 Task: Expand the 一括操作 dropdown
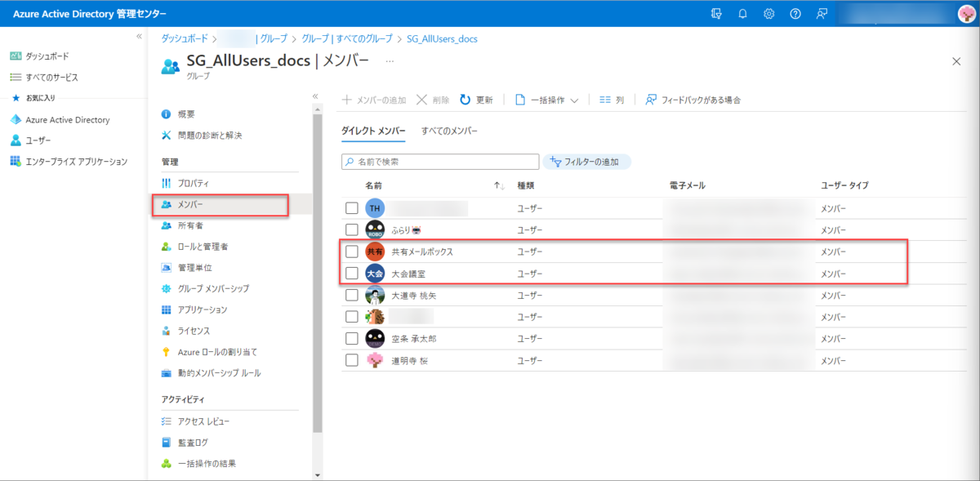pyautogui.click(x=546, y=100)
